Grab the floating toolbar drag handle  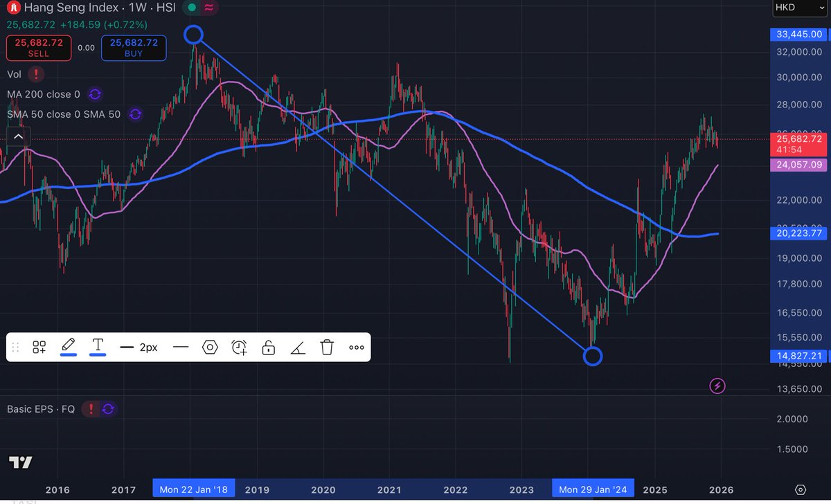click(16, 348)
